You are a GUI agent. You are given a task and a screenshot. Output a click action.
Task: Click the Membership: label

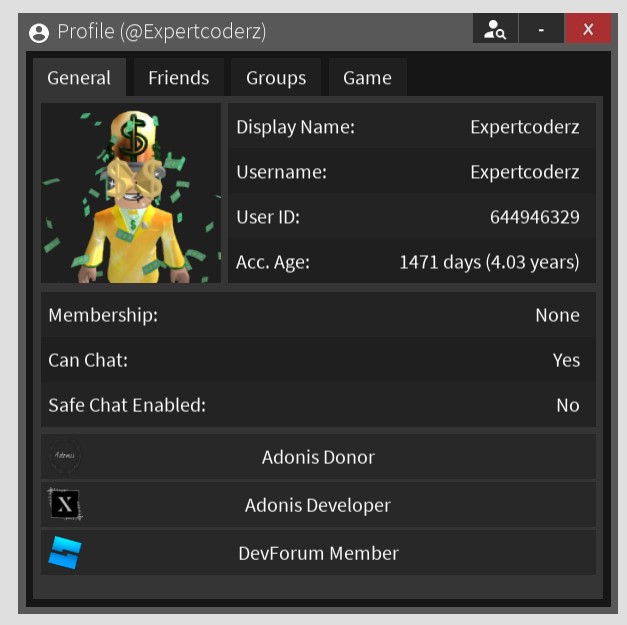click(x=103, y=315)
